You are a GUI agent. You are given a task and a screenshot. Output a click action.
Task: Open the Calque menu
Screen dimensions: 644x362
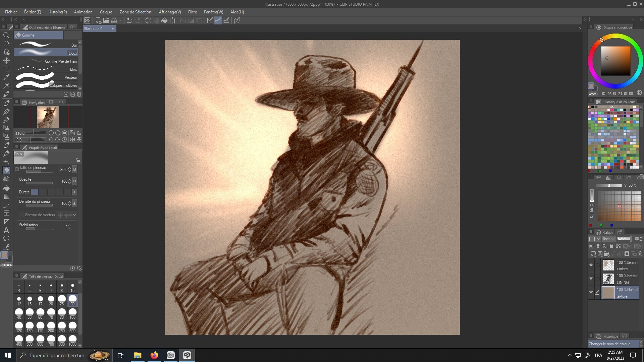[106, 12]
